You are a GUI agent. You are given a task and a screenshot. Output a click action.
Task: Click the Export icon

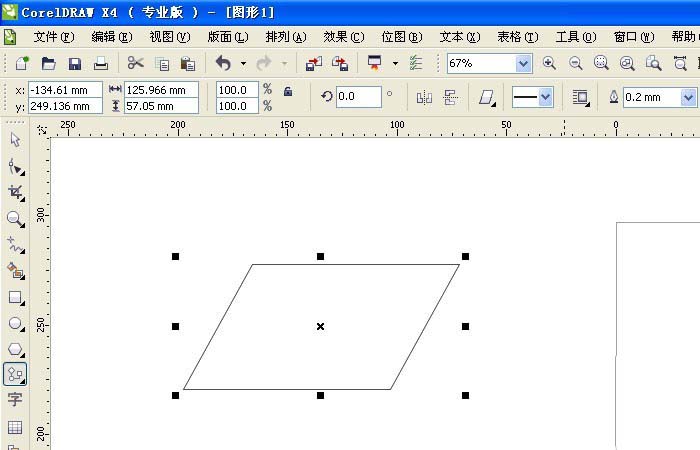click(x=340, y=63)
